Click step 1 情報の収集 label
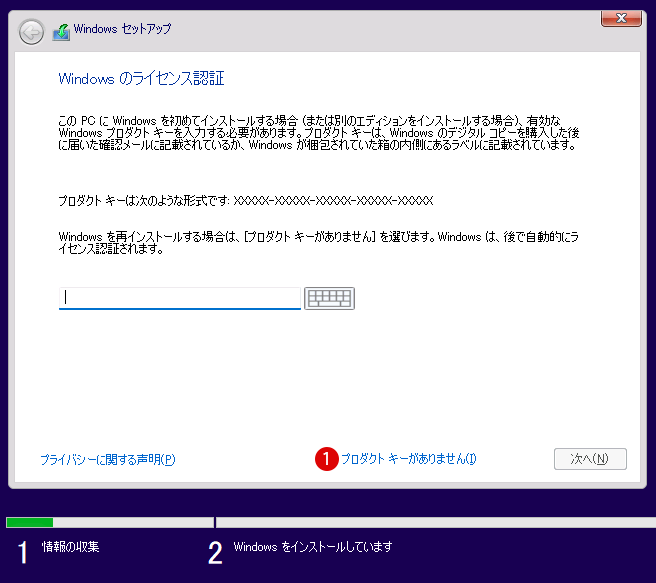Screen dimensions: 656x583 pos(70,547)
